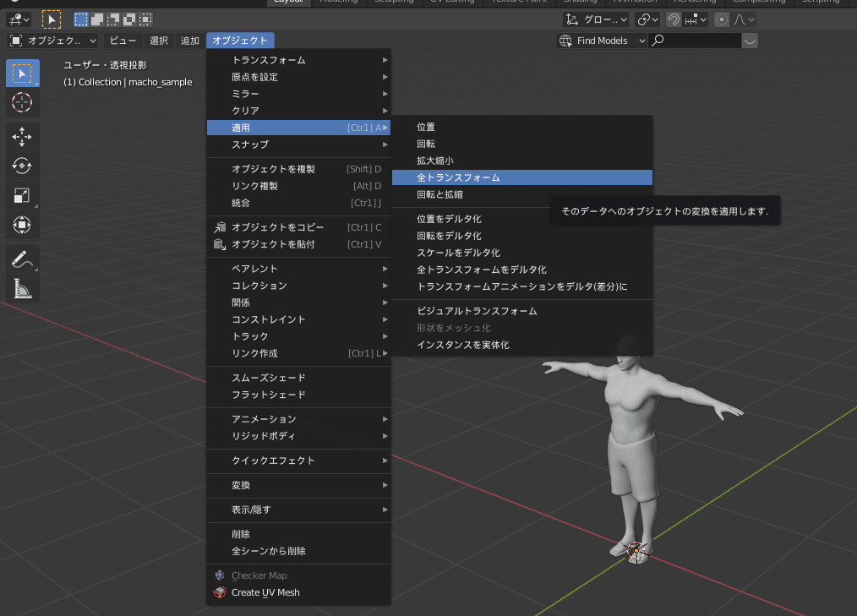This screenshot has width=857, height=616.
Task: Select the Select Box tool at the top
Action: tap(22, 73)
